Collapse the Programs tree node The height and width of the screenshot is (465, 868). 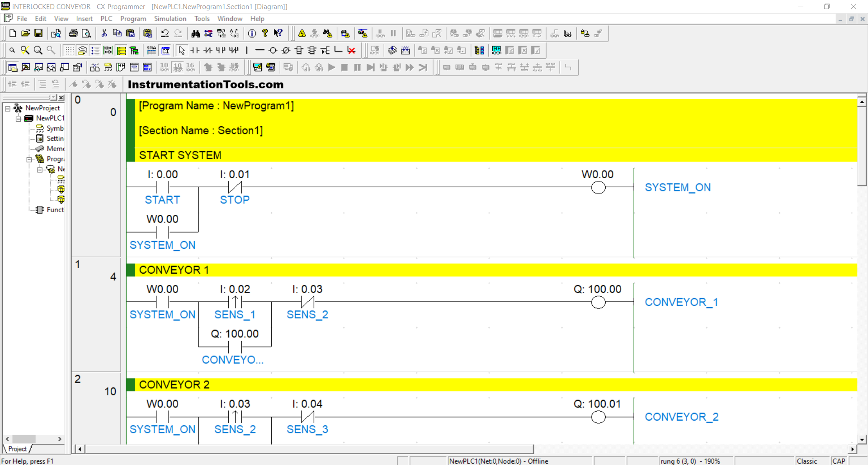tap(29, 159)
